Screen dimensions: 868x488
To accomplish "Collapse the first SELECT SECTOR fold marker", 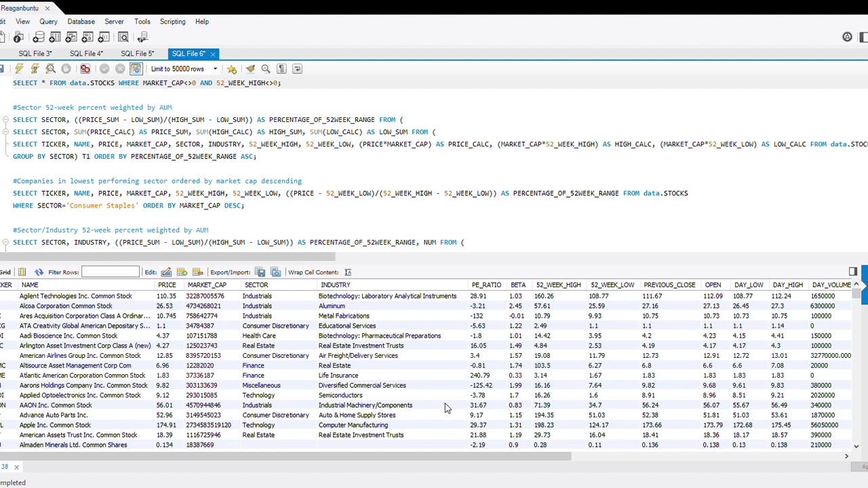I will (x=5, y=120).
